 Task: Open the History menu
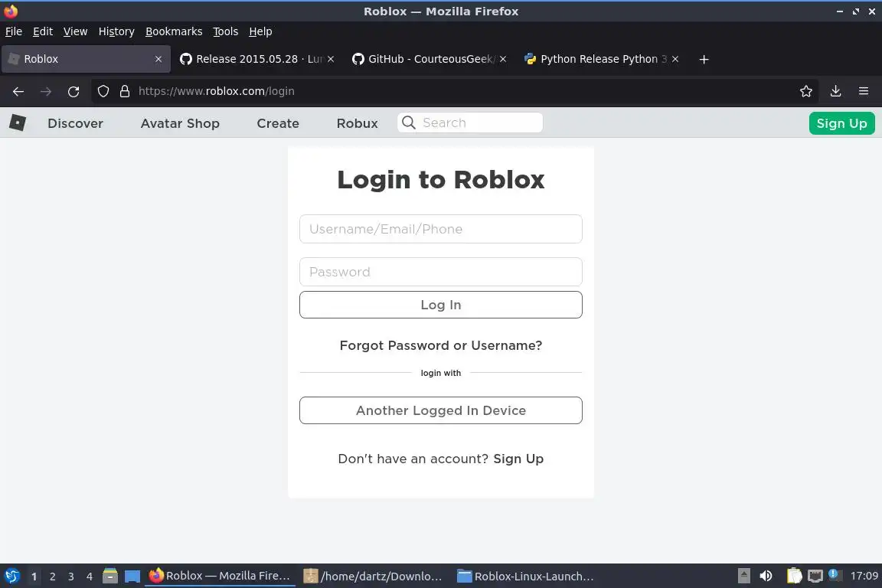[116, 31]
